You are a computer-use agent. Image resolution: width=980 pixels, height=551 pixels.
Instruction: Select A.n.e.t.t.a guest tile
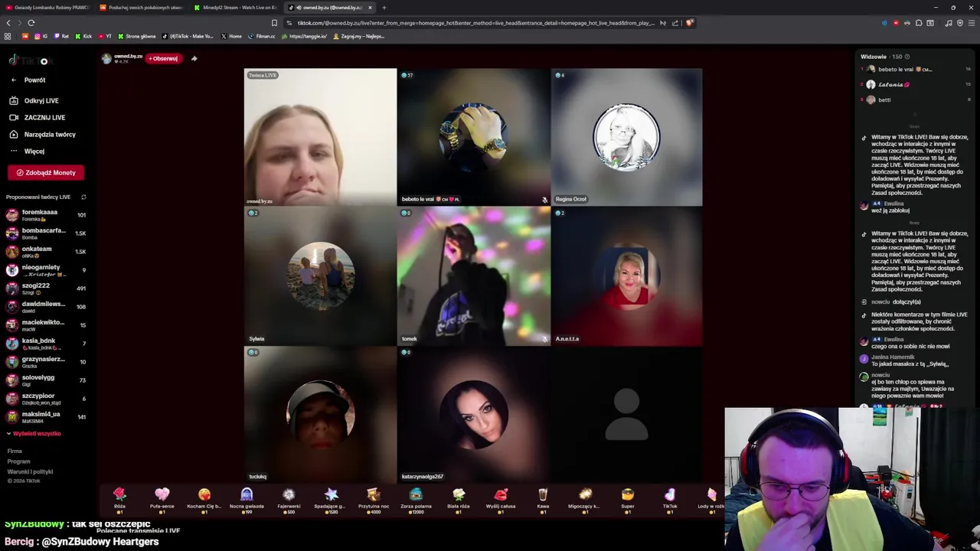pos(626,275)
